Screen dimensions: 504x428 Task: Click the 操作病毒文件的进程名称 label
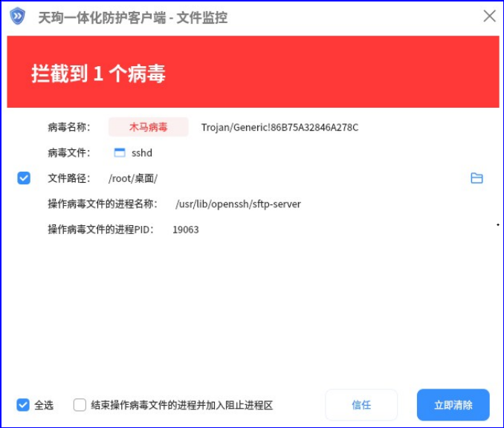click(103, 204)
